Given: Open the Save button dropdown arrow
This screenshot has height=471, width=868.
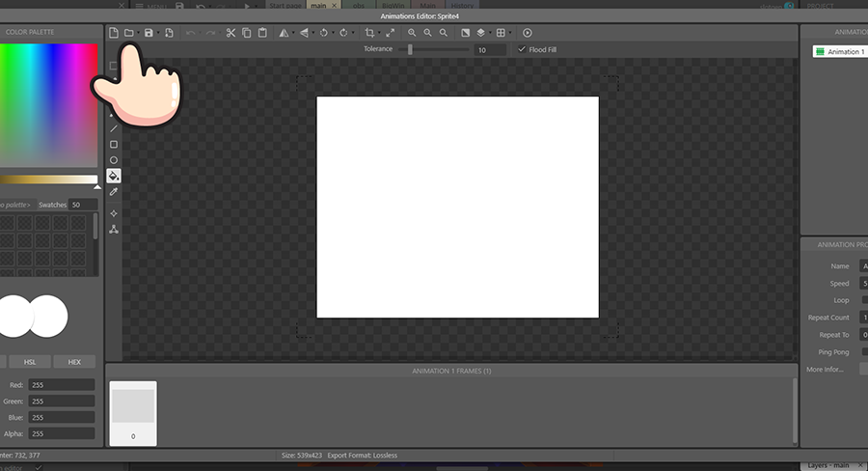Looking at the screenshot, I should click(x=157, y=33).
